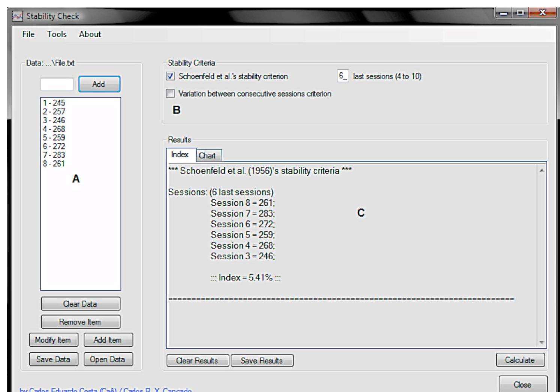Click the Close button at bottom right
This screenshot has width=560, height=392.
pyautogui.click(x=523, y=385)
